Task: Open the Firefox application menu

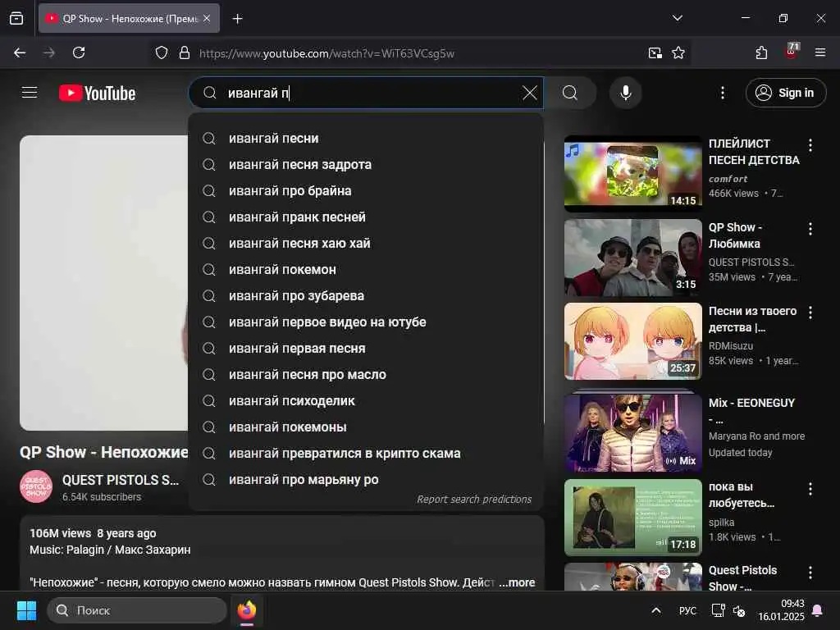Action: 820,52
